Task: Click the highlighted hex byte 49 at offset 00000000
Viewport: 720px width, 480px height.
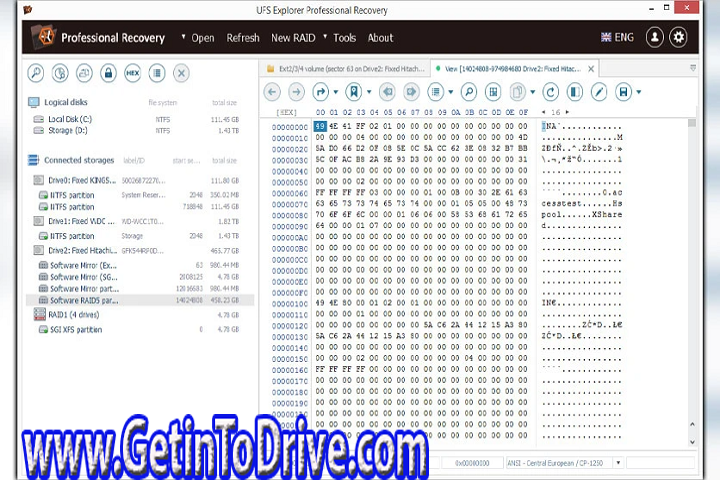Action: click(x=320, y=126)
